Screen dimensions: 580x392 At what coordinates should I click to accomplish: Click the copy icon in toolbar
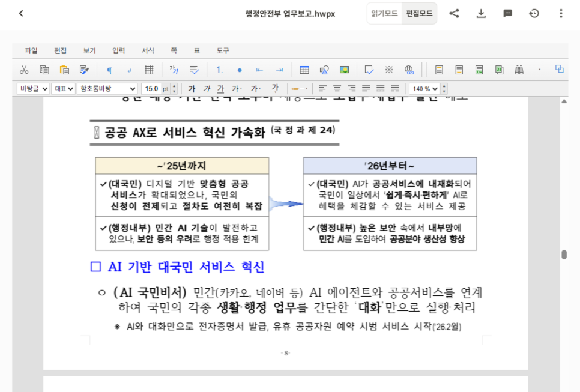[x=44, y=70]
